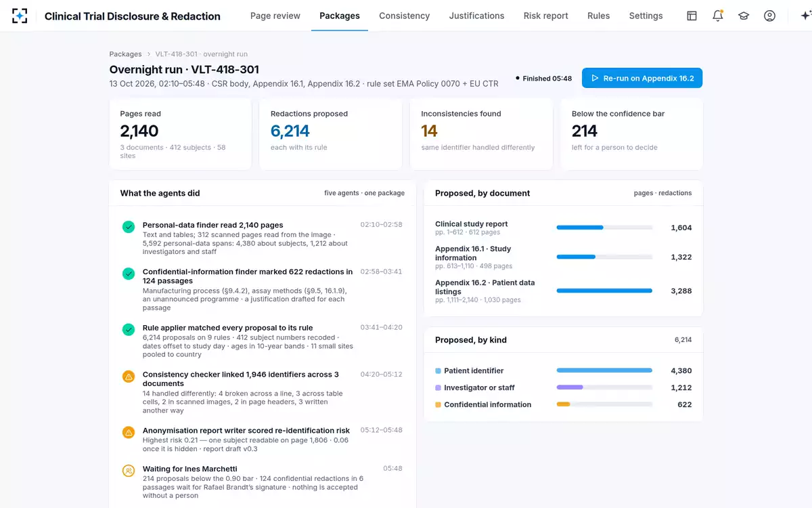Viewport: 812px width, 508px height.
Task: Click green check beside Rule applier
Action: [x=129, y=330]
